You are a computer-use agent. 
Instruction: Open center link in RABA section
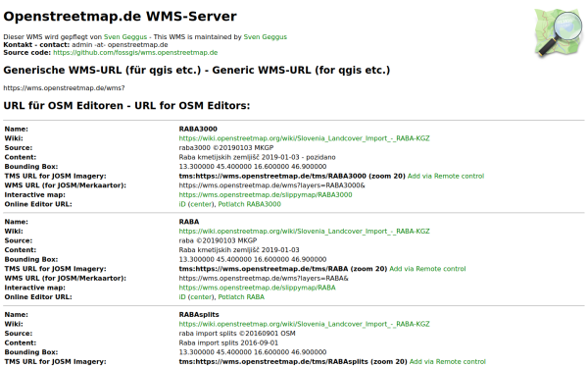click(201, 297)
